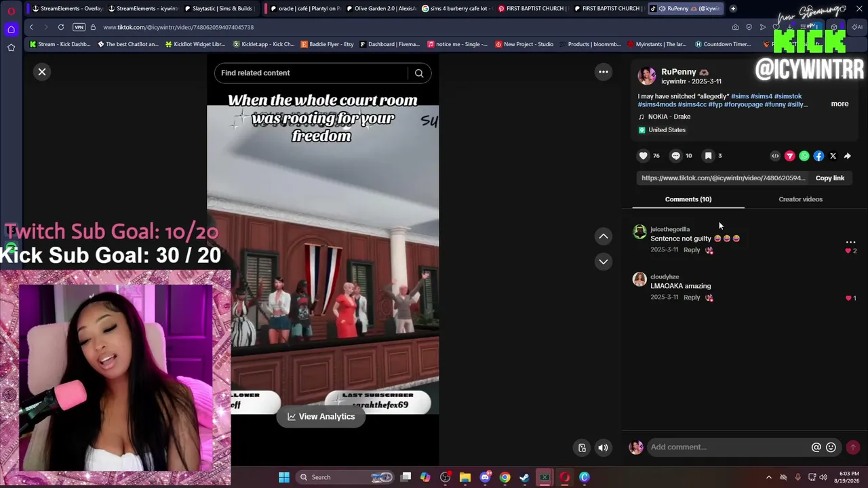Image resolution: width=868 pixels, height=488 pixels.
Task: Reply to cloudyhze's comment
Action: tap(692, 298)
